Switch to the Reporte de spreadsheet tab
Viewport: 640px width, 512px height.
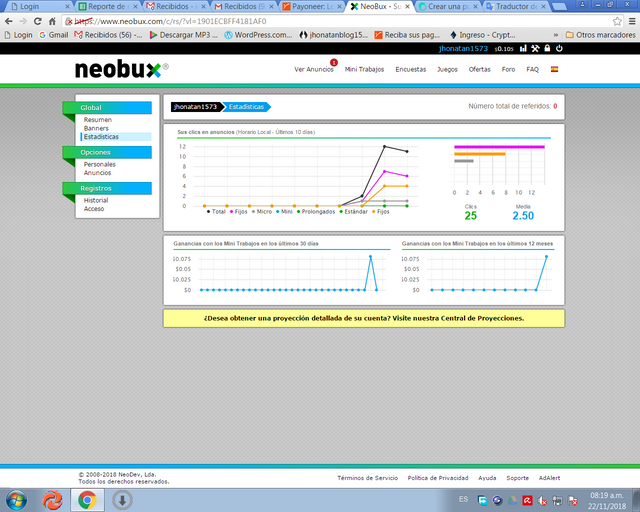tap(108, 7)
